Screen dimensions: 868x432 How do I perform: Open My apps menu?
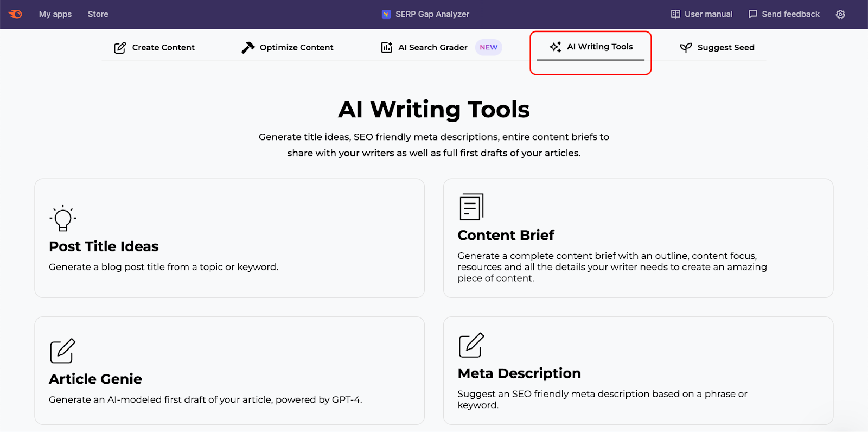(55, 14)
